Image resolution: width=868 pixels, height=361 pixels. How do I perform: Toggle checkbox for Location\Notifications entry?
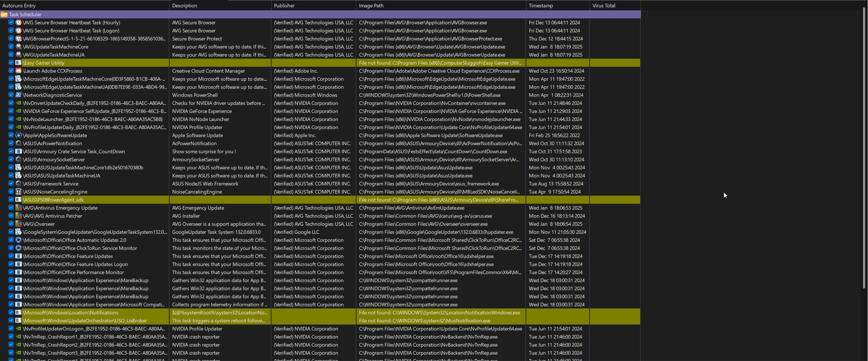pos(11,312)
